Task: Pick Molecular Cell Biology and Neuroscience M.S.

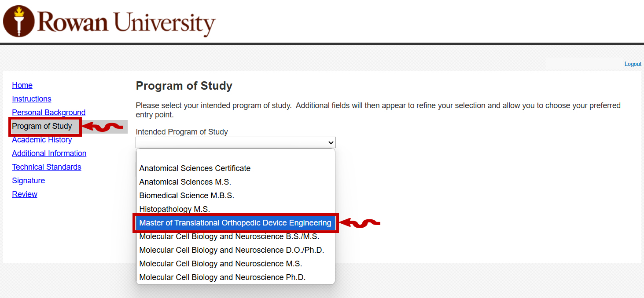Action: click(x=236, y=264)
